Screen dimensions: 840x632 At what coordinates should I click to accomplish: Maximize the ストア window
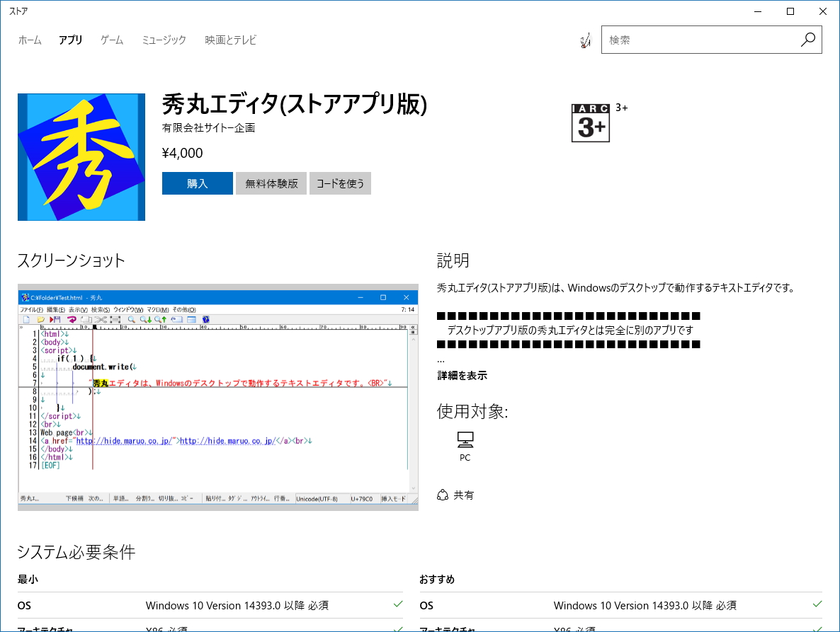790,11
